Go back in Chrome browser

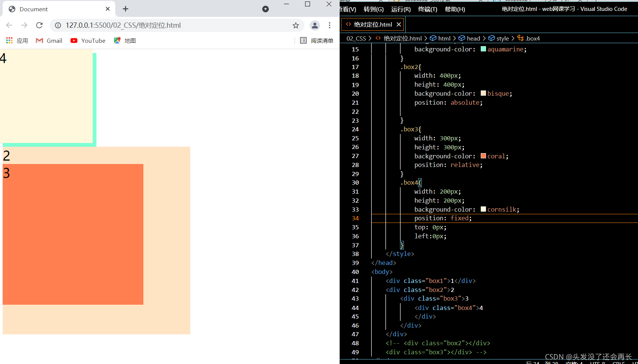click(x=9, y=25)
